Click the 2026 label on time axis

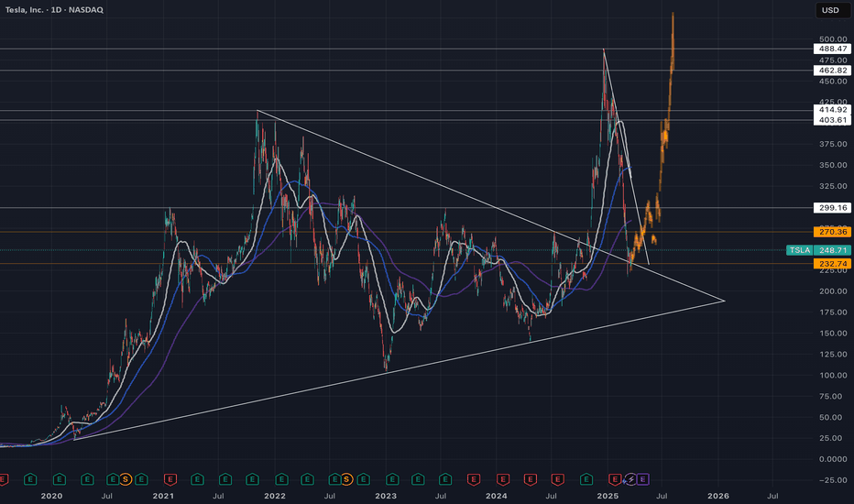click(x=718, y=496)
